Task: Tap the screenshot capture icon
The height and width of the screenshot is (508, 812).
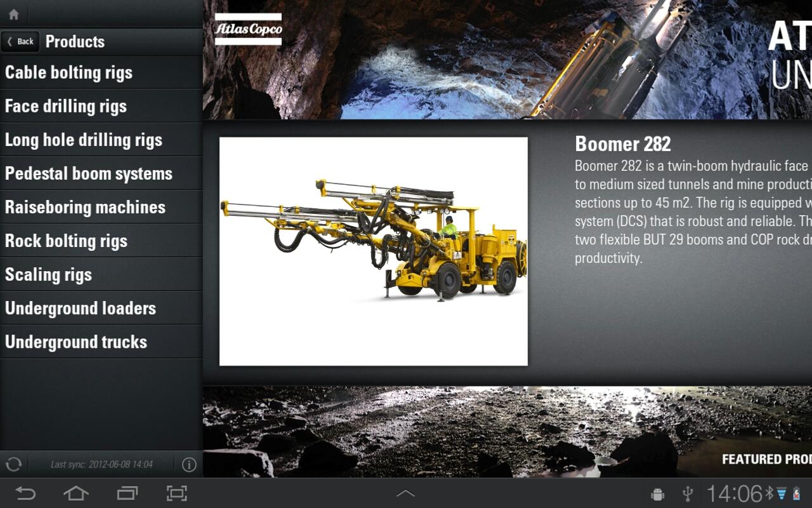Action: click(x=176, y=493)
